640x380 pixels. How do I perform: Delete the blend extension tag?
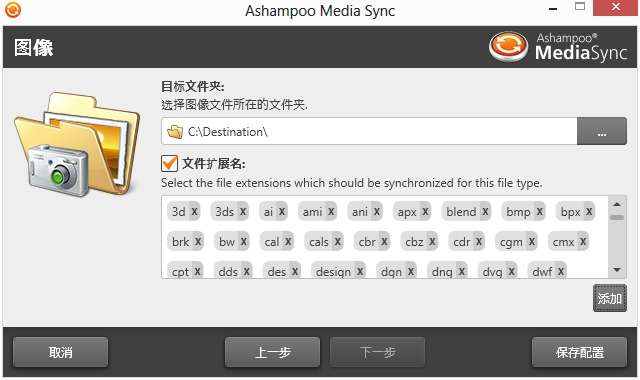(485, 211)
